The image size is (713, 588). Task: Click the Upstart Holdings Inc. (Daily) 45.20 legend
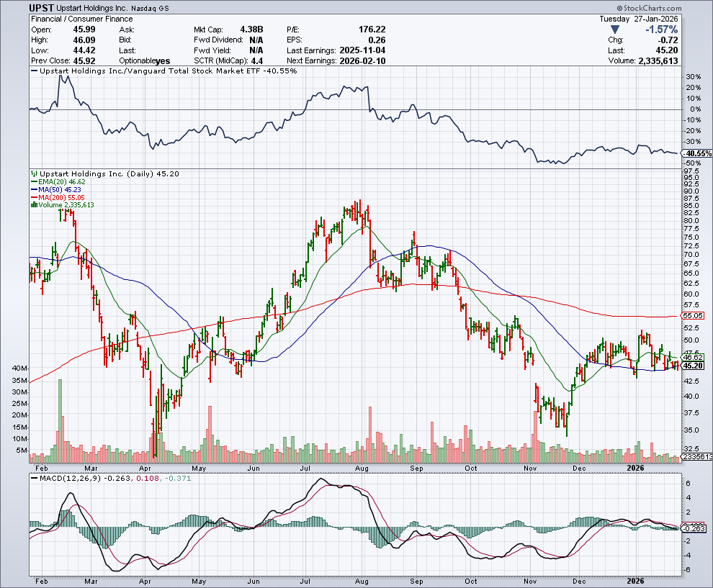[x=105, y=174]
